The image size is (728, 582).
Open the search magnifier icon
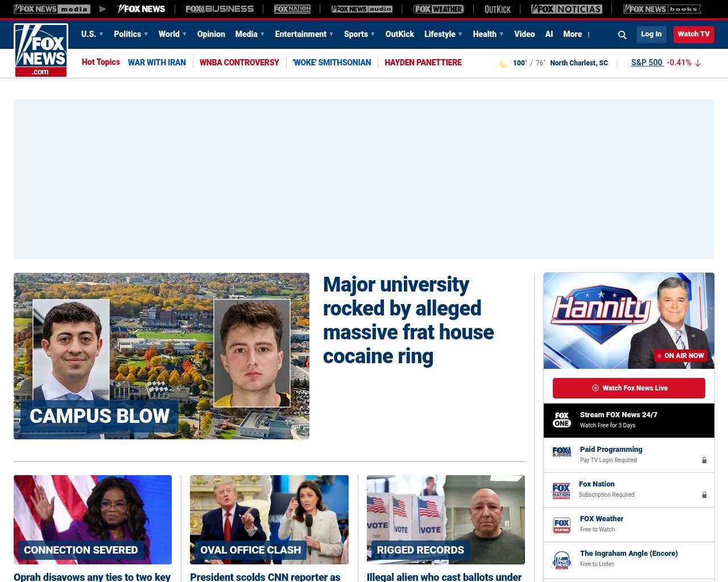point(622,35)
